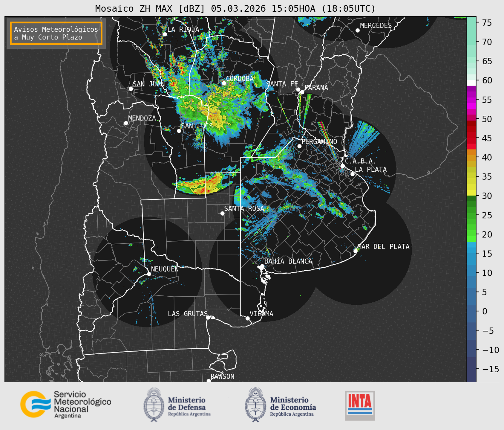
Task: Pick the light blue 15 dBZ color band
Action: (x=471, y=250)
